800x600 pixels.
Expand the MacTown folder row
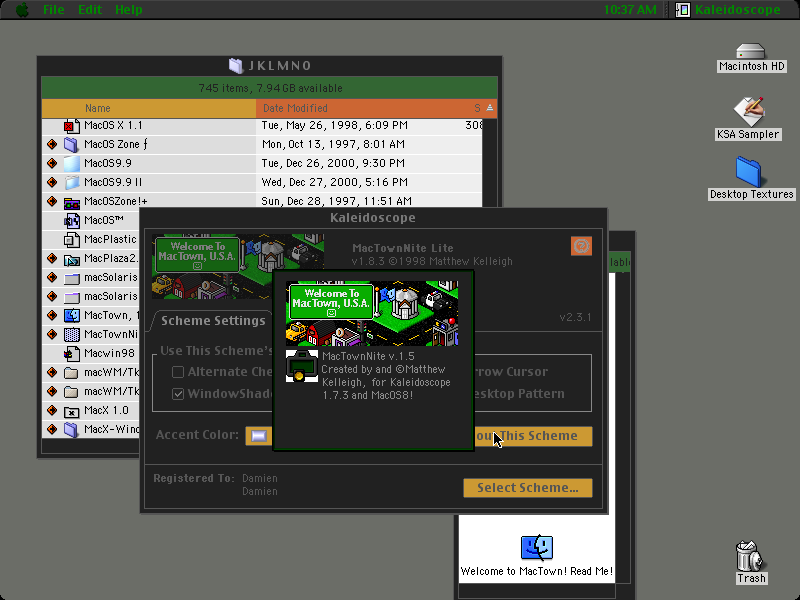point(52,315)
